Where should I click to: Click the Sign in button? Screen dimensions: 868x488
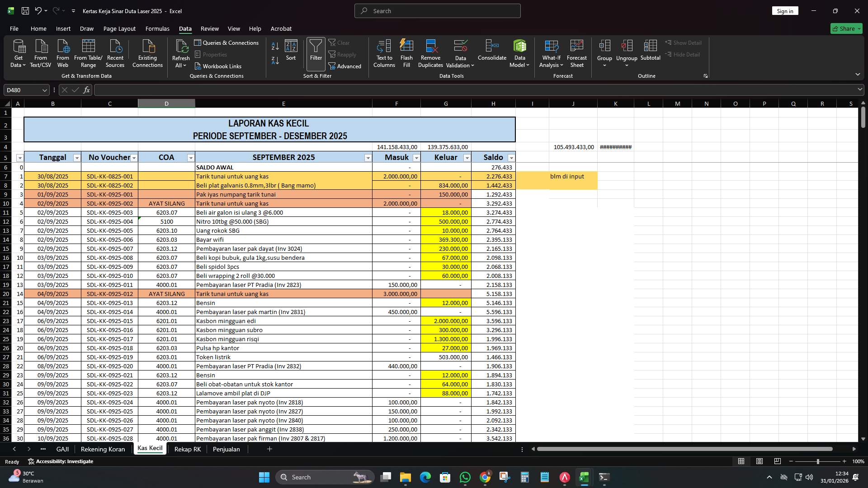(x=785, y=10)
